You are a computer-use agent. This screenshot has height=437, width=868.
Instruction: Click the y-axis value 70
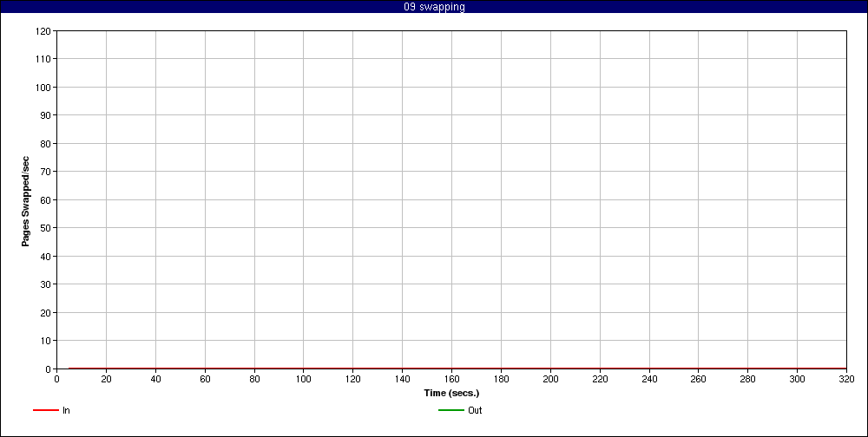tap(47, 172)
